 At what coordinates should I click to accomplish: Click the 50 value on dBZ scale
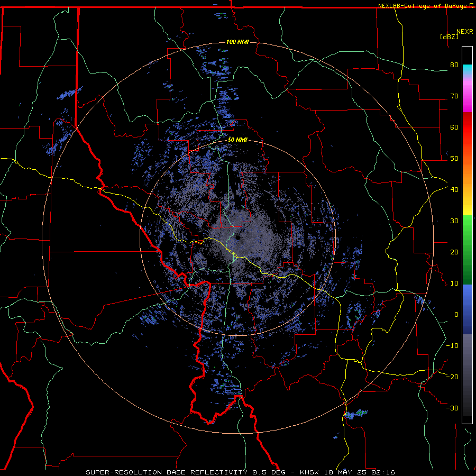[x=454, y=159]
